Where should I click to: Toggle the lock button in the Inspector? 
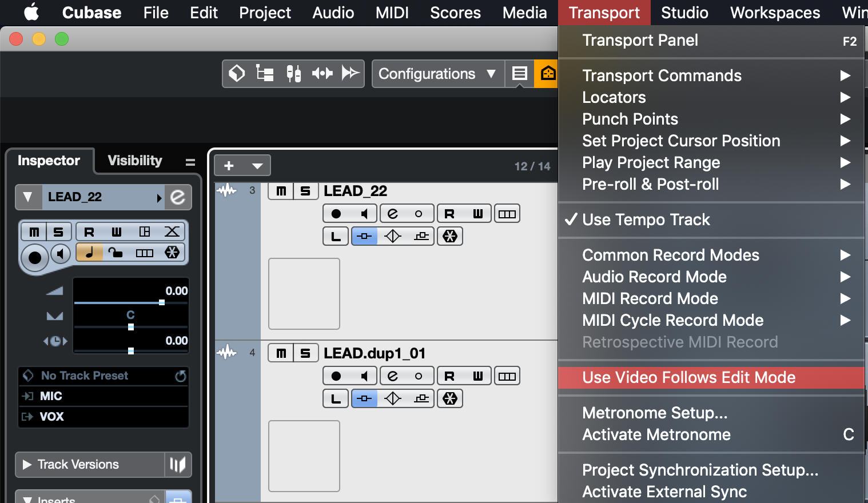(117, 253)
